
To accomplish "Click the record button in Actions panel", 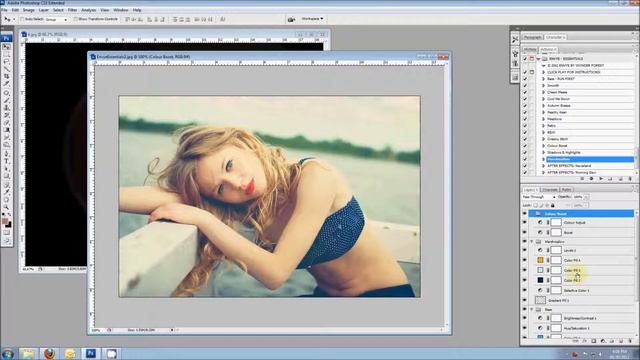I will [x=591, y=179].
